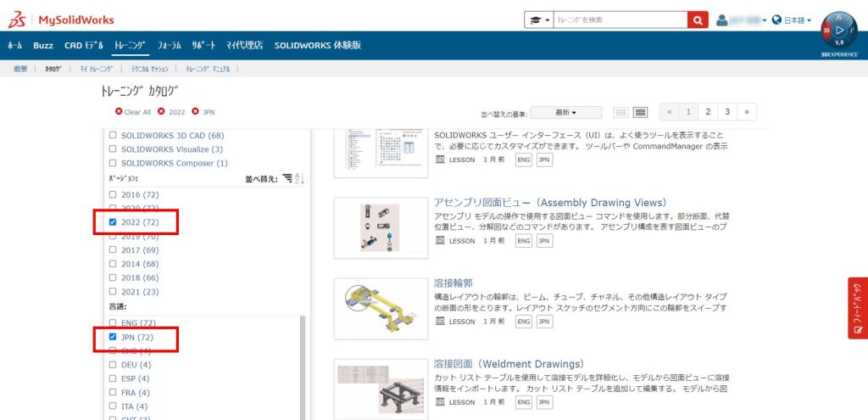Remove the JPN filter tag
This screenshot has width=868, height=420.
click(196, 111)
